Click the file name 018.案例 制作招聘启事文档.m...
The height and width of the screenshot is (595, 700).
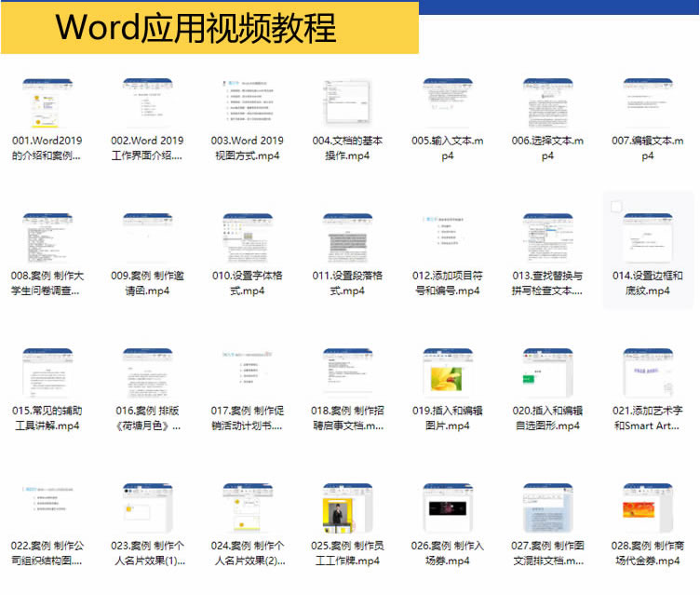coord(347,418)
